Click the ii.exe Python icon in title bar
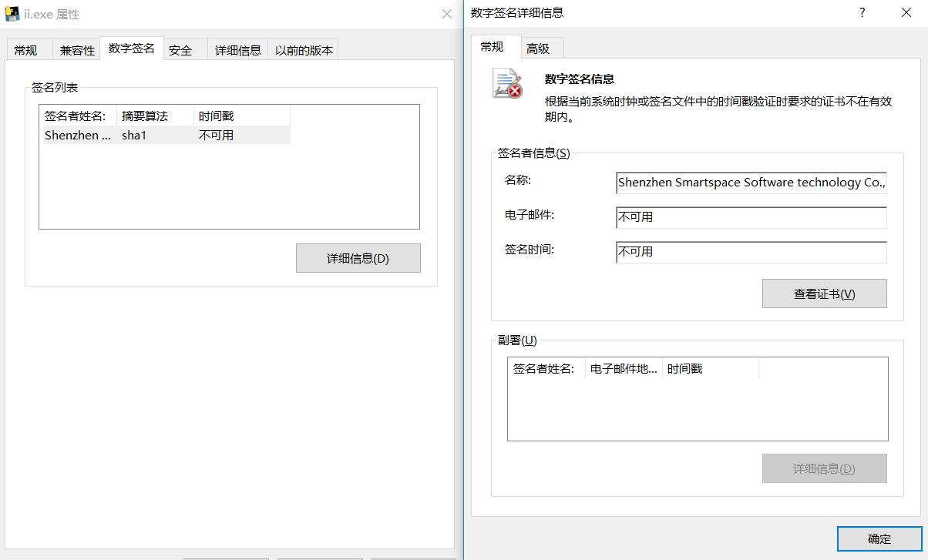 (x=12, y=14)
